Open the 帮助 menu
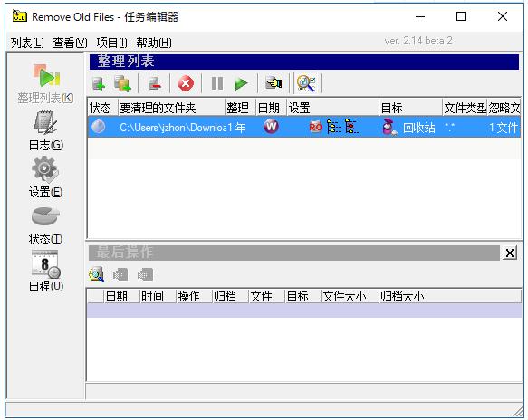The height and width of the screenshot is (420, 528). point(154,43)
